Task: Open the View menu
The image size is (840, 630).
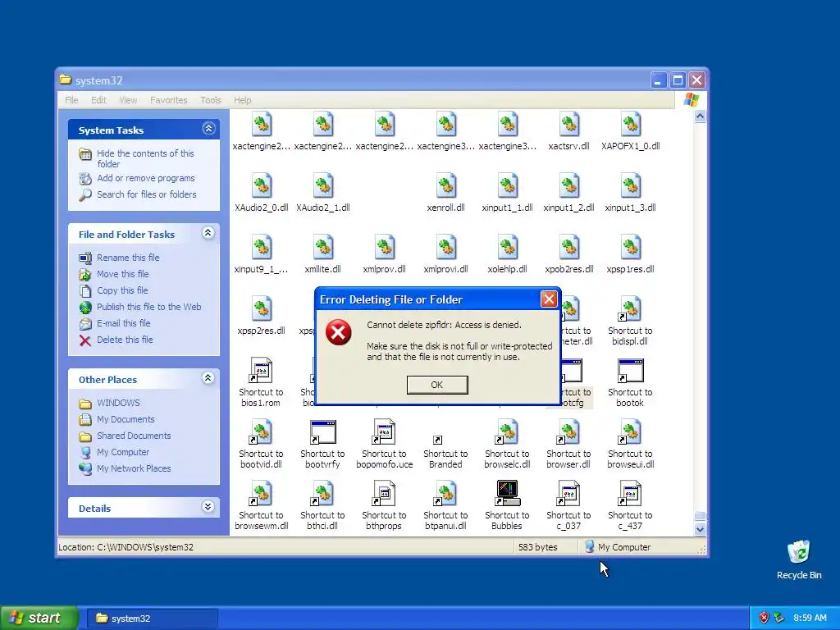Action: [128, 100]
